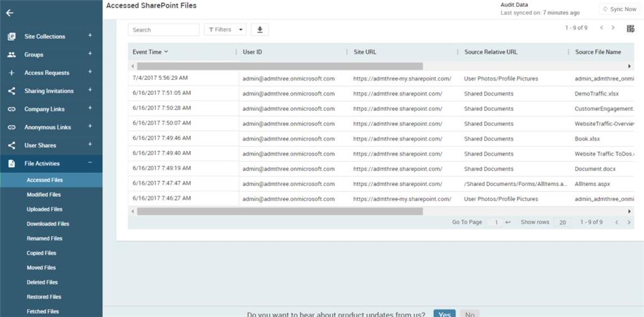Viewport: 644px width, 317px height.
Task: Click into the Search field
Action: click(x=164, y=30)
